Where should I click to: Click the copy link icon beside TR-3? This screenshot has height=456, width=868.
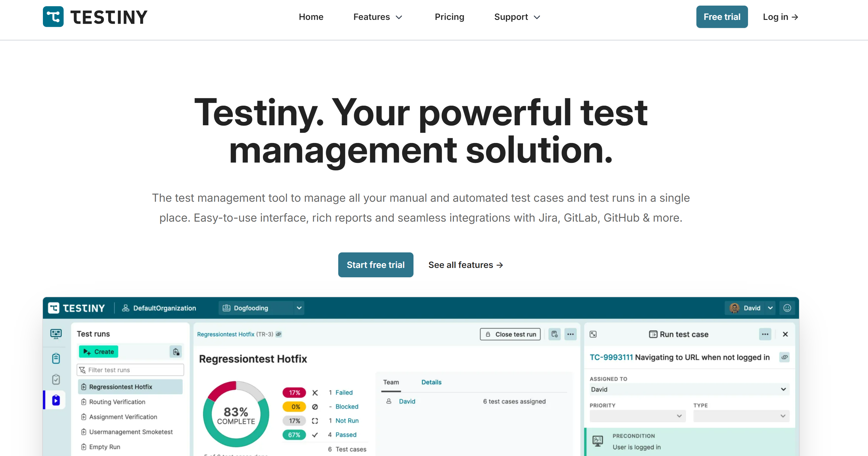(x=279, y=334)
